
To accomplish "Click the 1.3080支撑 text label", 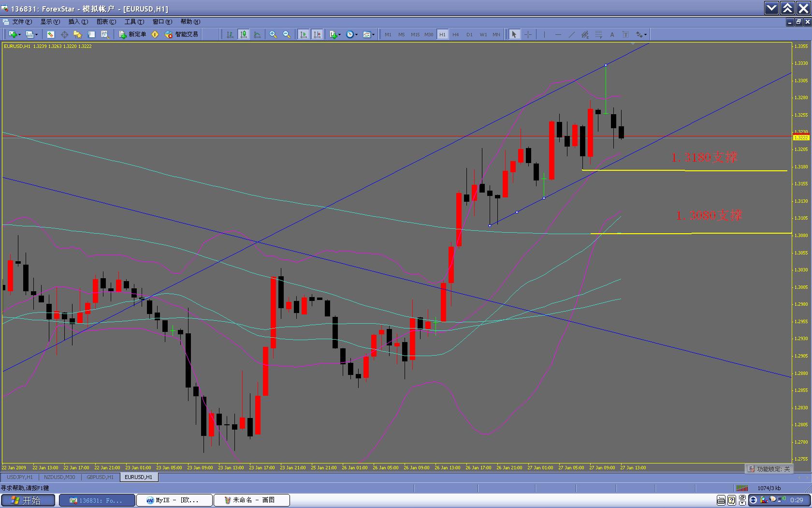I will [x=709, y=215].
